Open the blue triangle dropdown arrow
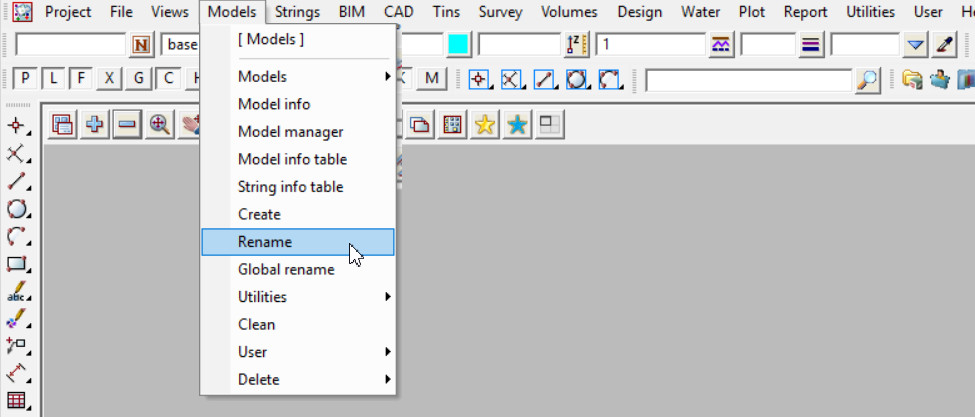Screen dimensions: 975x417 pyautogui.click(x=916, y=45)
